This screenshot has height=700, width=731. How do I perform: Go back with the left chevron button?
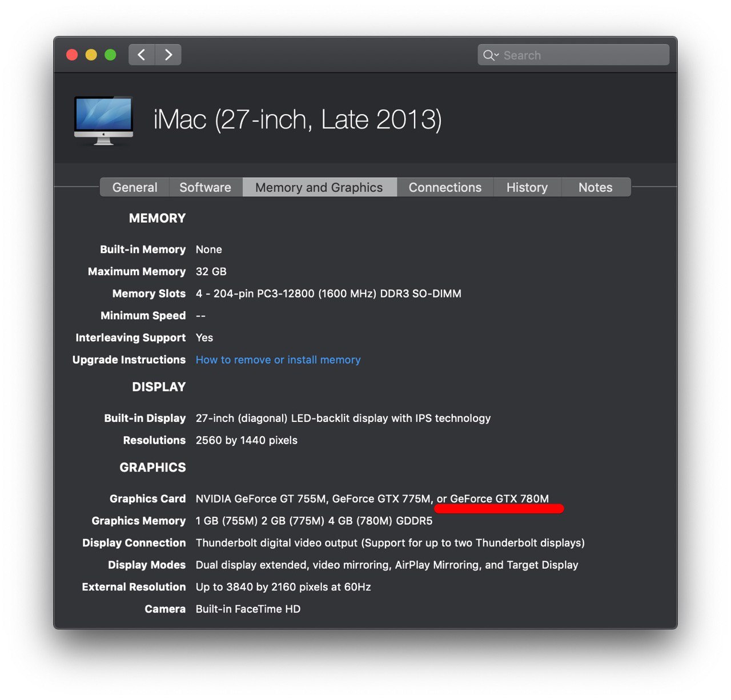[x=142, y=55]
